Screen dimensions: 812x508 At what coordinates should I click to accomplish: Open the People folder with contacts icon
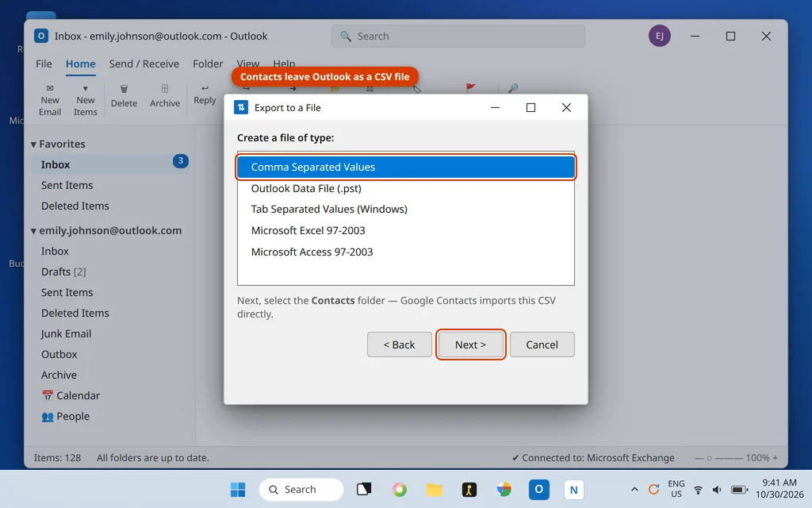coord(65,416)
